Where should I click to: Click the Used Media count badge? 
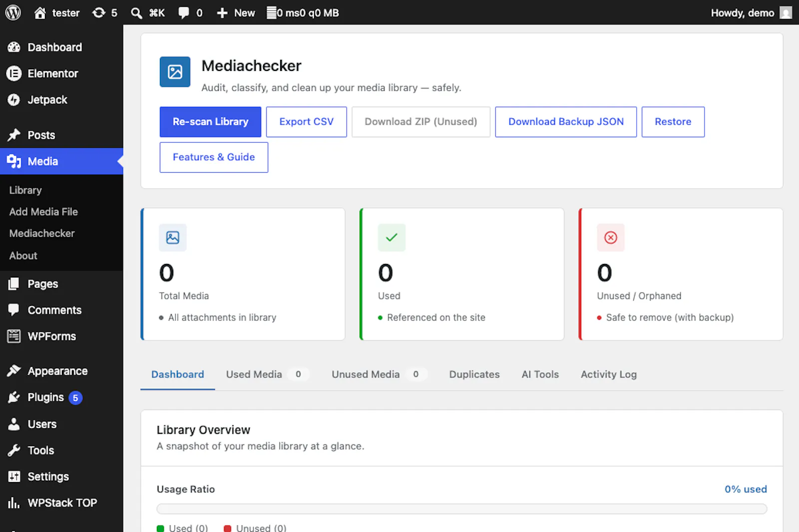point(298,374)
